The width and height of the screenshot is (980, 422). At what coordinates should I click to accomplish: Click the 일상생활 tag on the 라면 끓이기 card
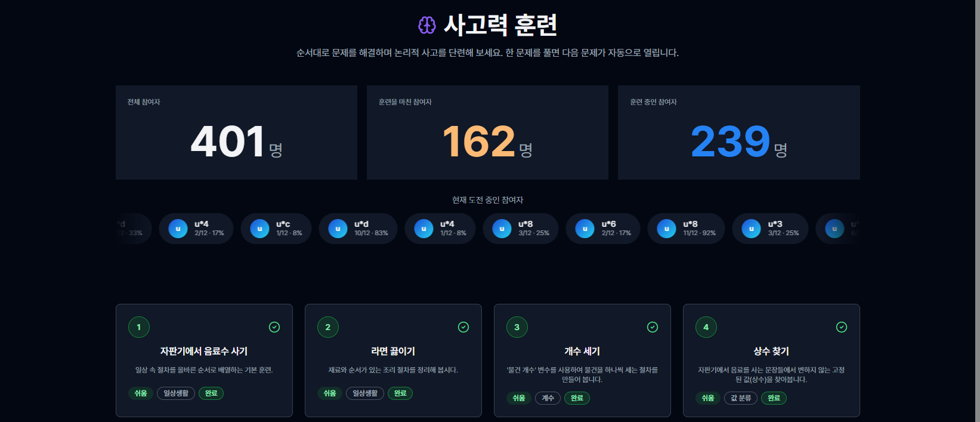(x=365, y=393)
